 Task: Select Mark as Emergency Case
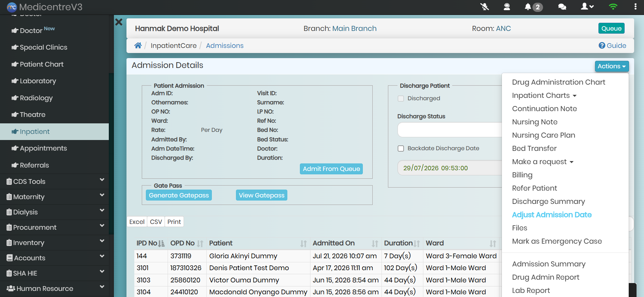click(557, 241)
